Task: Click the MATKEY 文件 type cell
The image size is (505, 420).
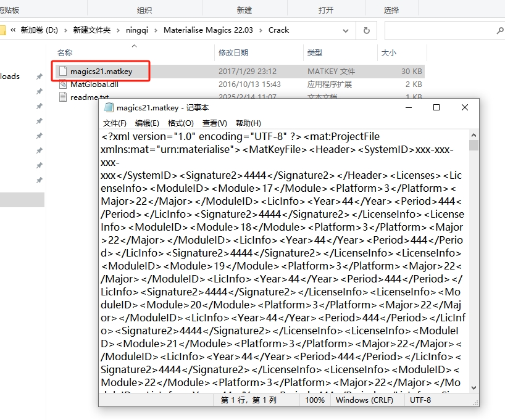Action: point(331,72)
